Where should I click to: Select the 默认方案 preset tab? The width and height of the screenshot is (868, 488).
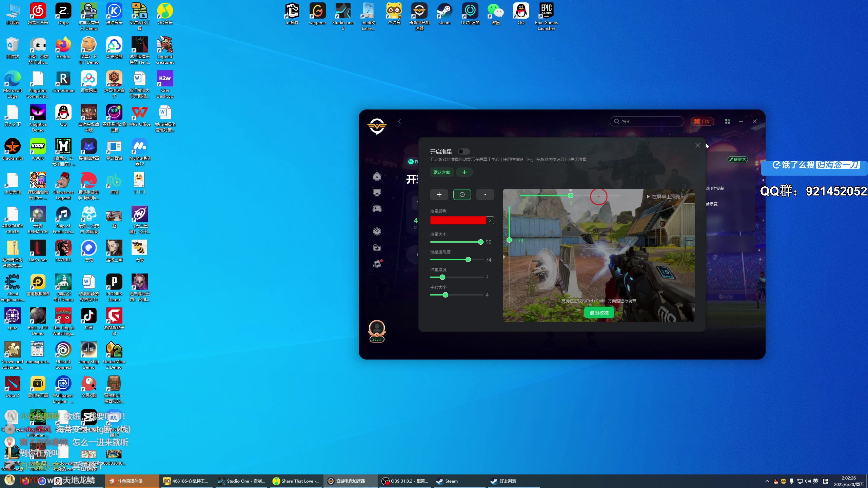[442, 172]
